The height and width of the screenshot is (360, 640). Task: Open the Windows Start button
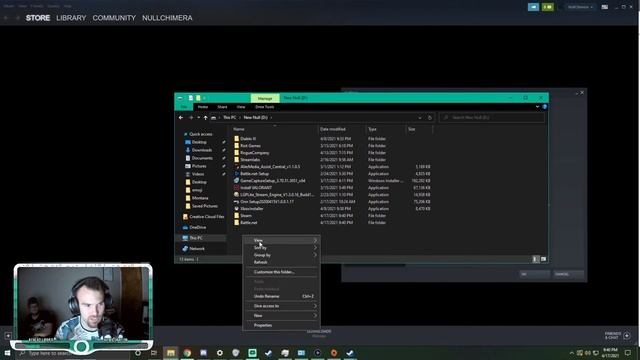(x=7, y=353)
